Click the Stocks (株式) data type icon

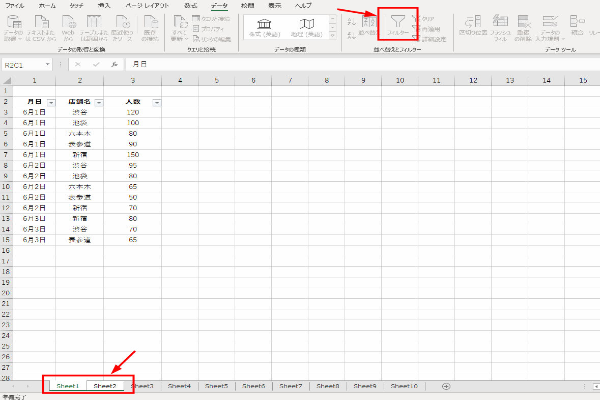264,27
